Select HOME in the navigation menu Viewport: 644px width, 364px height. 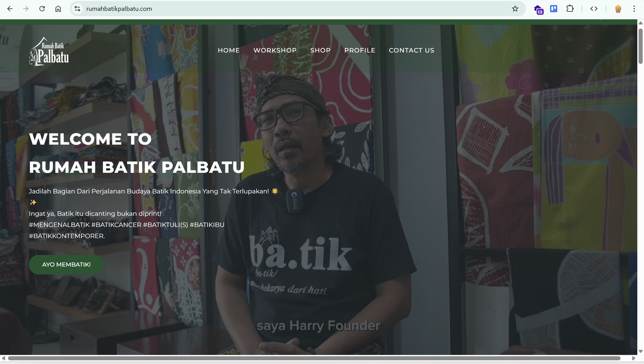point(229,50)
